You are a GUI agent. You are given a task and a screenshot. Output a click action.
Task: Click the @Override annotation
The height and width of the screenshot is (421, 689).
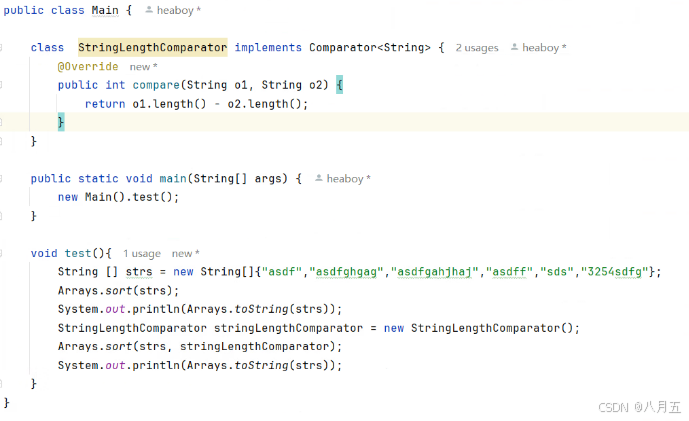(x=88, y=66)
